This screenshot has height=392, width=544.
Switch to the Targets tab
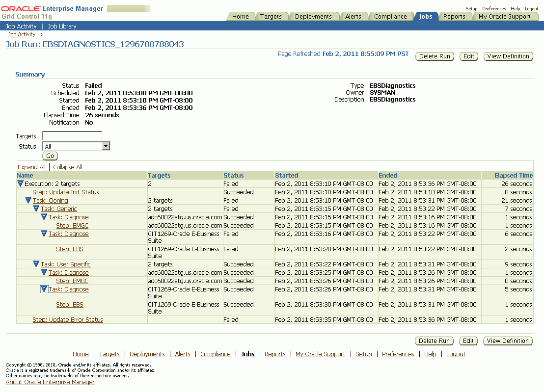pos(271,16)
